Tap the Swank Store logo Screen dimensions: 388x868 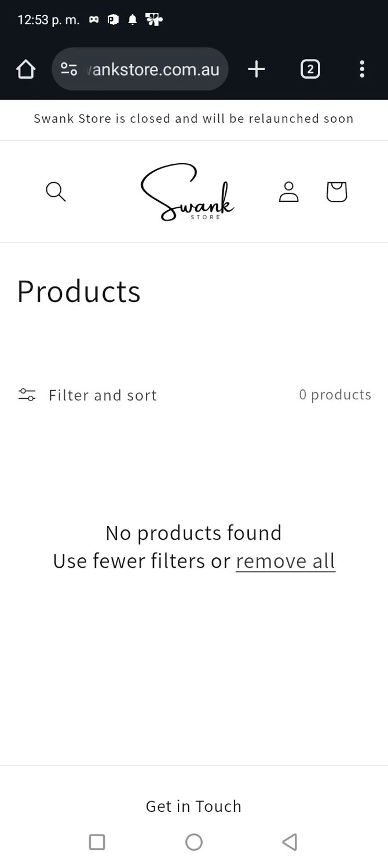[187, 192]
